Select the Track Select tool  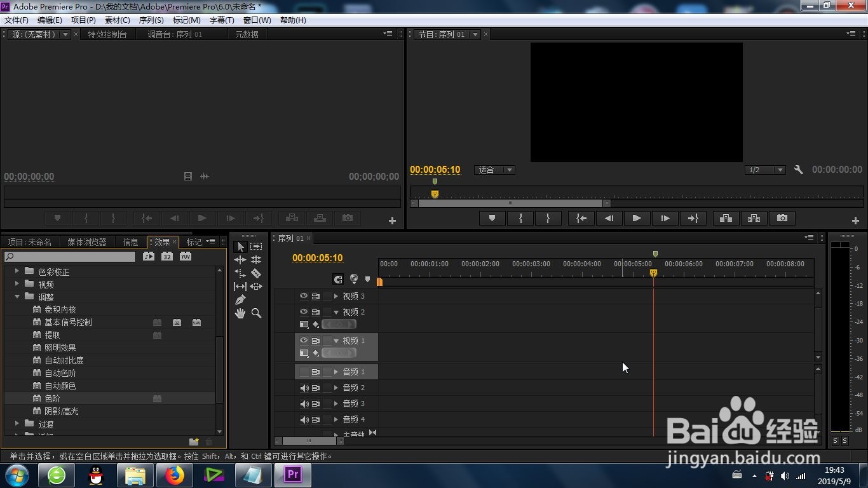point(256,247)
